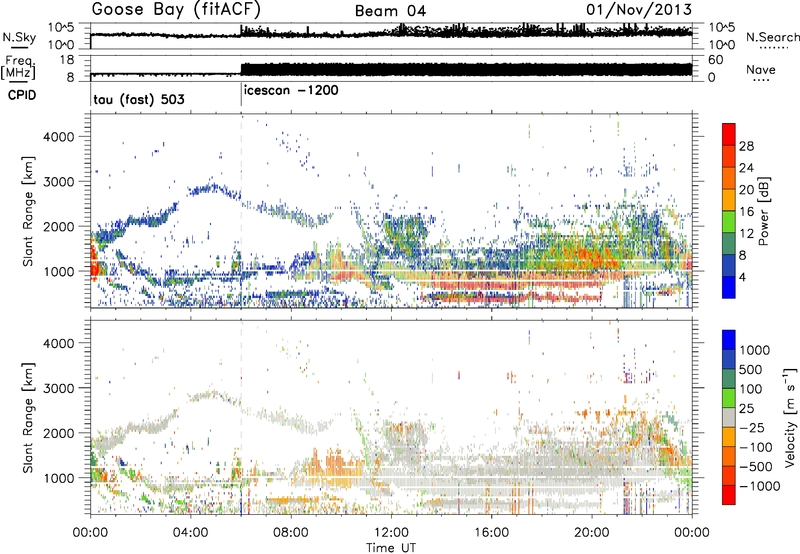Viewport: 800px width, 554px height.
Task: Click the 500 value on the velocity colorbar
Action: pyautogui.click(x=751, y=369)
